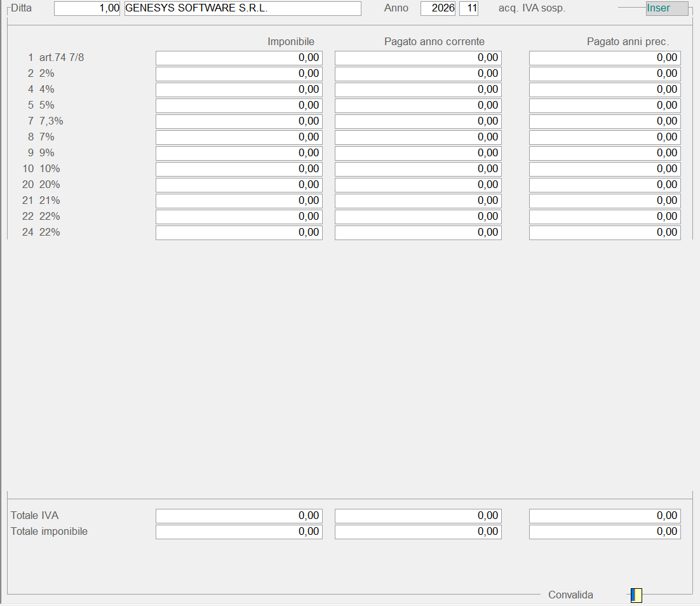700x606 pixels.
Task: Select Totale imponibile field under Pagato anni prec.
Action: (x=605, y=532)
